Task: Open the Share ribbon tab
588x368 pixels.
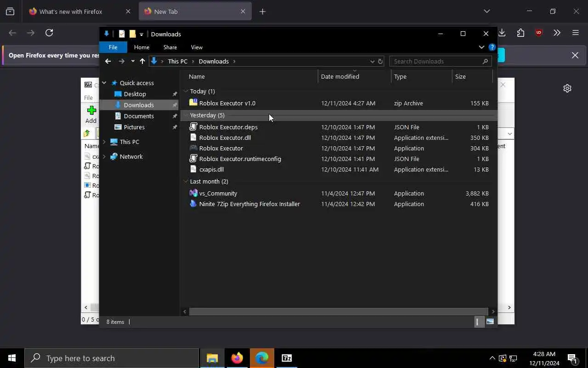Action: (x=170, y=47)
